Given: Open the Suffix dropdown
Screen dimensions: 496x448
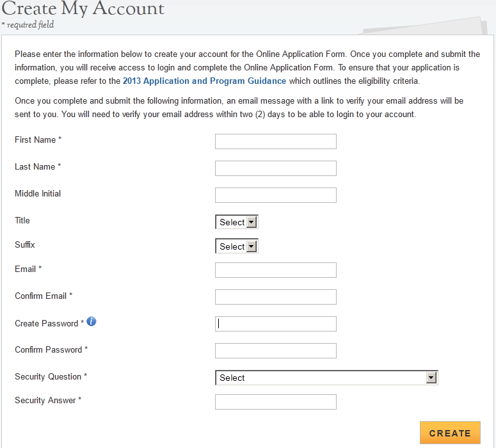Looking at the screenshot, I should tap(236, 246).
